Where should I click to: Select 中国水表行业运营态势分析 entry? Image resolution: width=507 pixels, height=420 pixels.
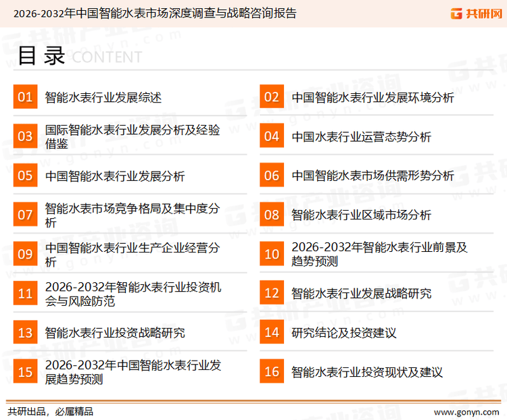(x=361, y=136)
